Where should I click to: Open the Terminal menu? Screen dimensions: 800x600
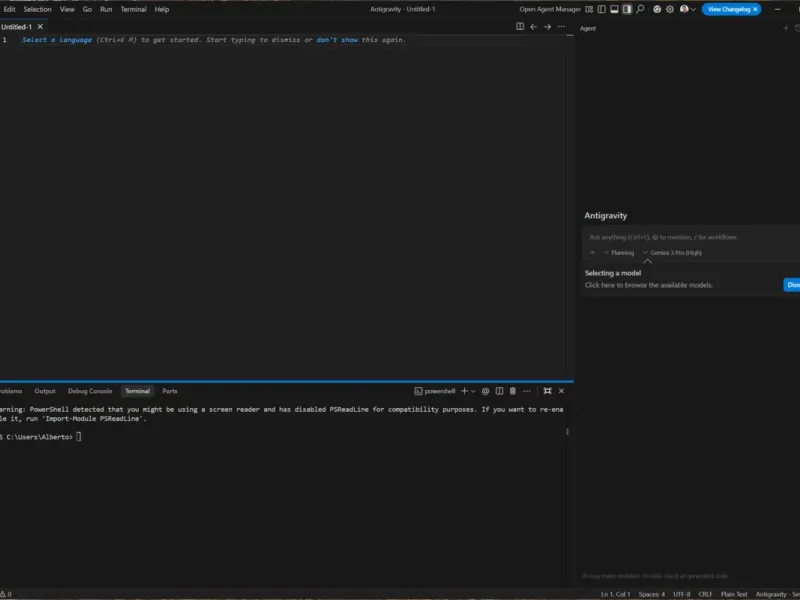(133, 9)
